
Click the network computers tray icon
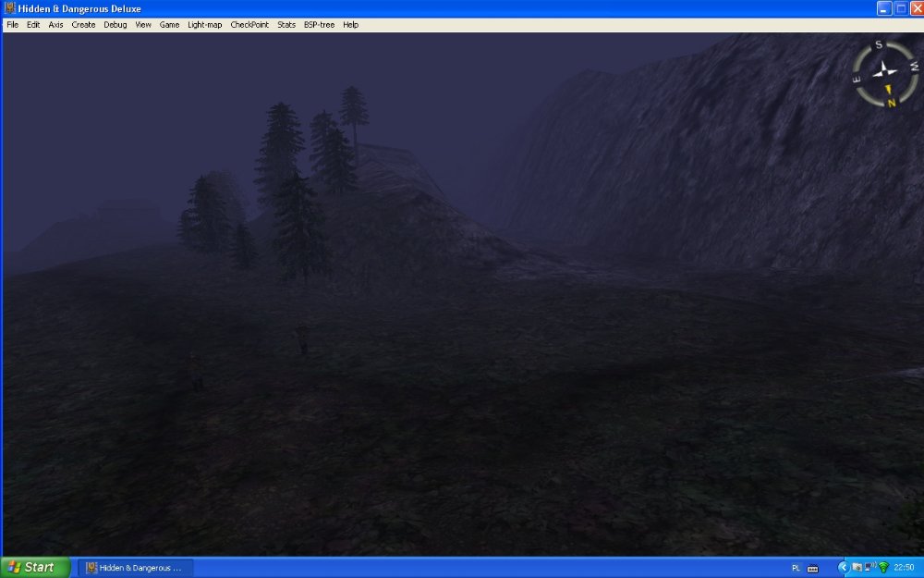(x=870, y=567)
